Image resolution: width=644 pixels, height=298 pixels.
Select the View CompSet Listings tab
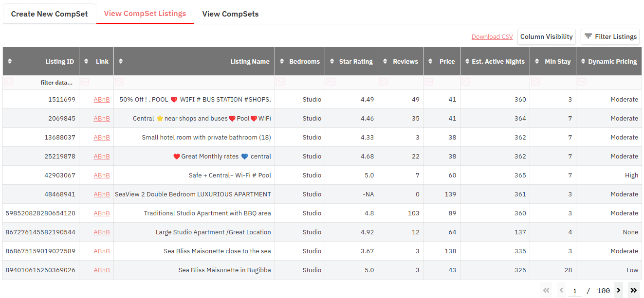point(145,14)
